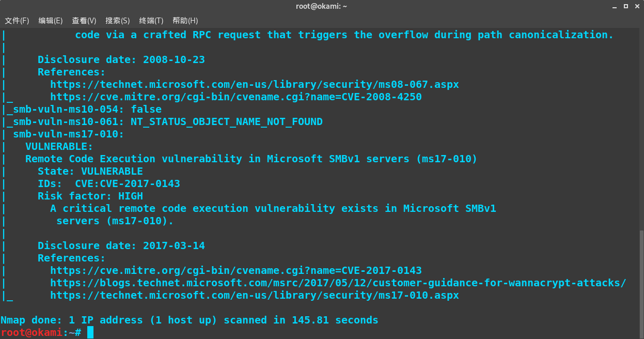Open the 查看(V) menu
Viewport: 644px width, 339px height.
(x=84, y=21)
